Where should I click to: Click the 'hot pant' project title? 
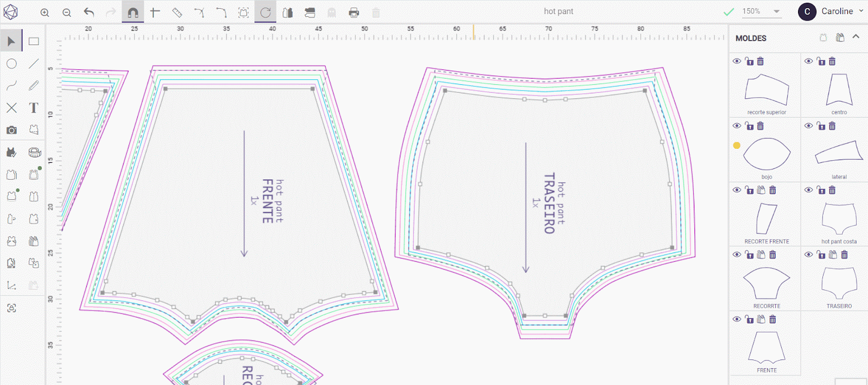(558, 11)
